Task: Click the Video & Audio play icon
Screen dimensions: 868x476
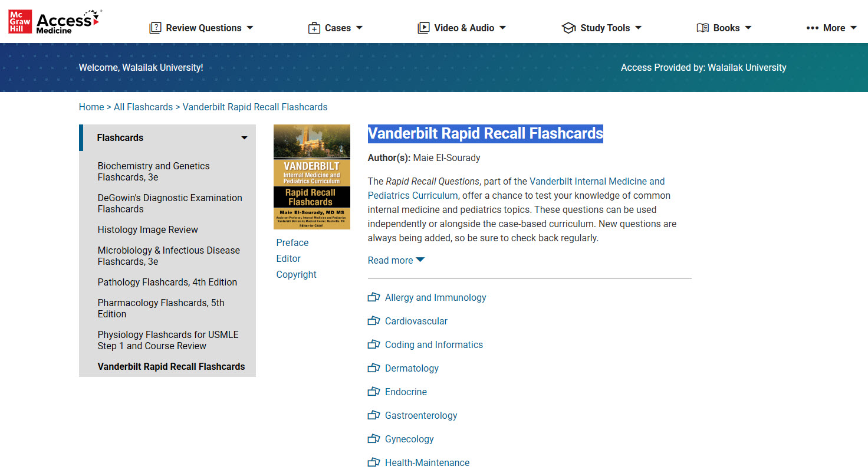Action: click(423, 28)
